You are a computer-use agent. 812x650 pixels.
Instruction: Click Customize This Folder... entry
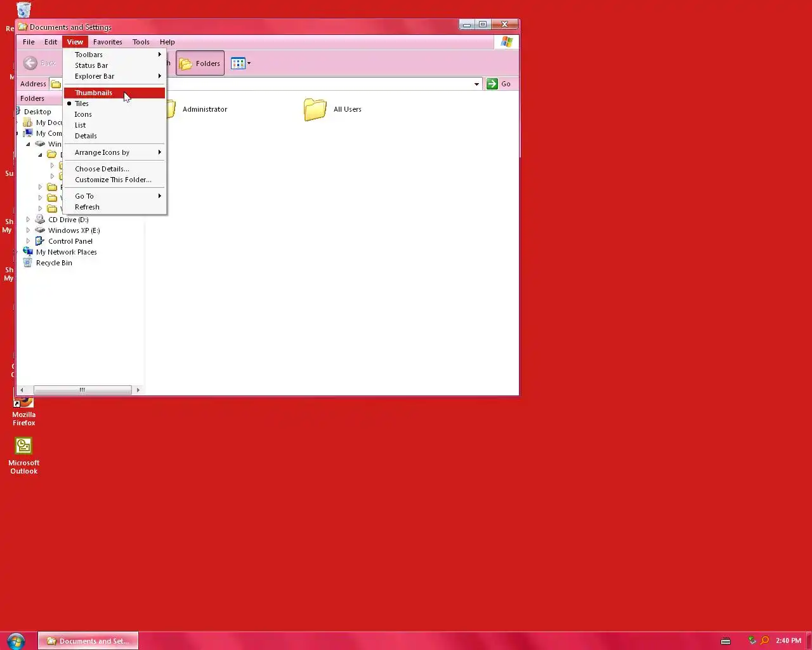click(114, 180)
